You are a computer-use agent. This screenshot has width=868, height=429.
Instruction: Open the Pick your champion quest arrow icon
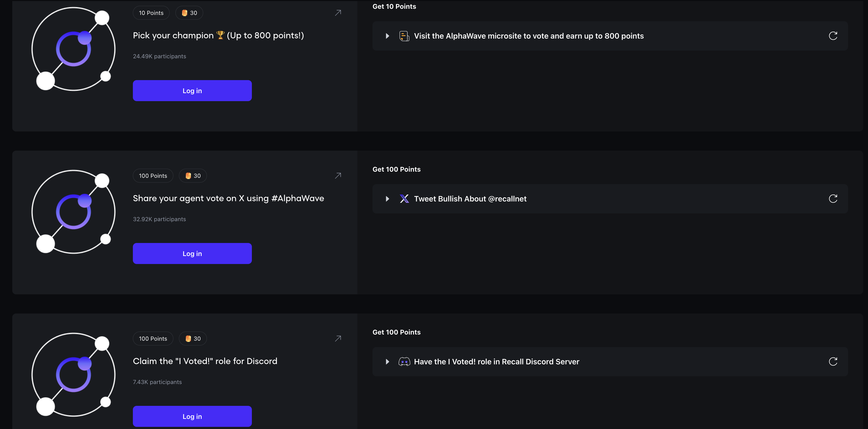338,13
